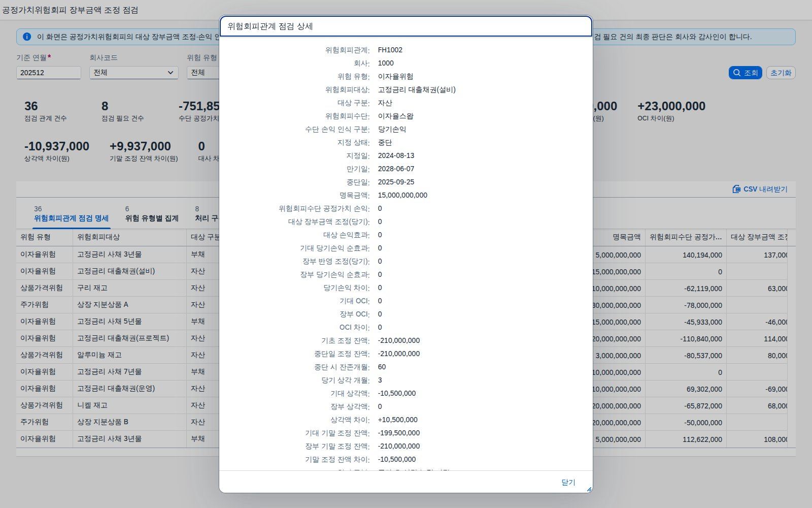
Task: Click the 36 점검 관계 건수 KPI
Action: click(45, 111)
